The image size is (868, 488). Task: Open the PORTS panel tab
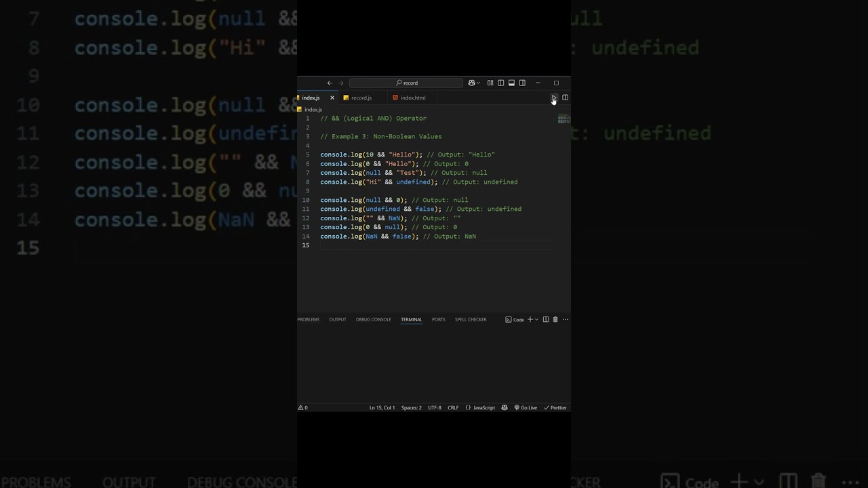[439, 319]
